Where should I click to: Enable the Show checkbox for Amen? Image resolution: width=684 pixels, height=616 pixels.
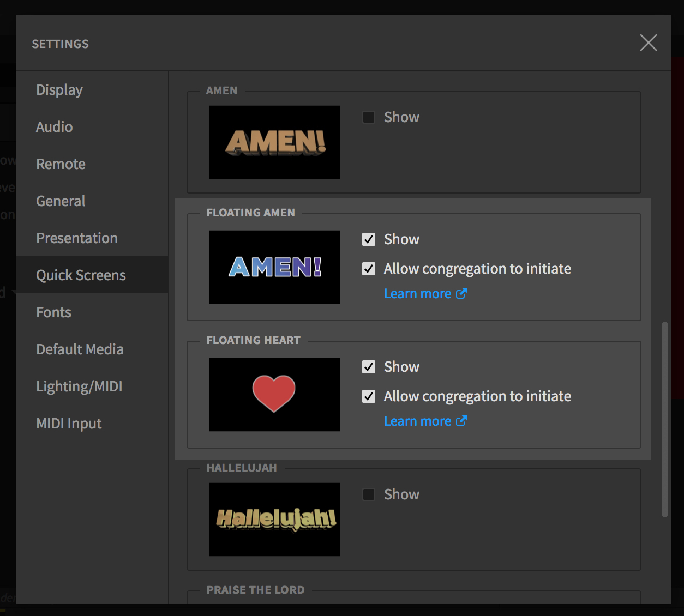369,117
